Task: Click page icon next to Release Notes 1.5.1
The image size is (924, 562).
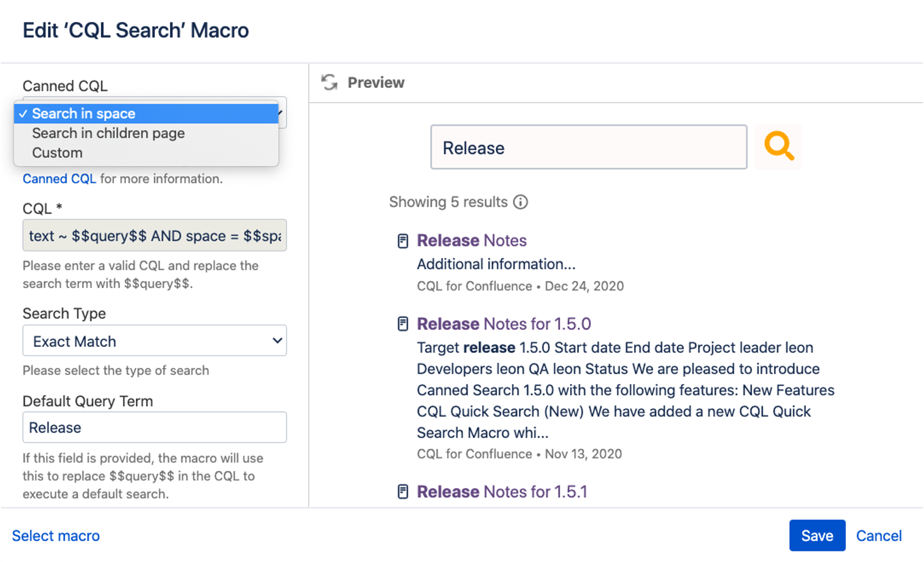Action: point(403,492)
